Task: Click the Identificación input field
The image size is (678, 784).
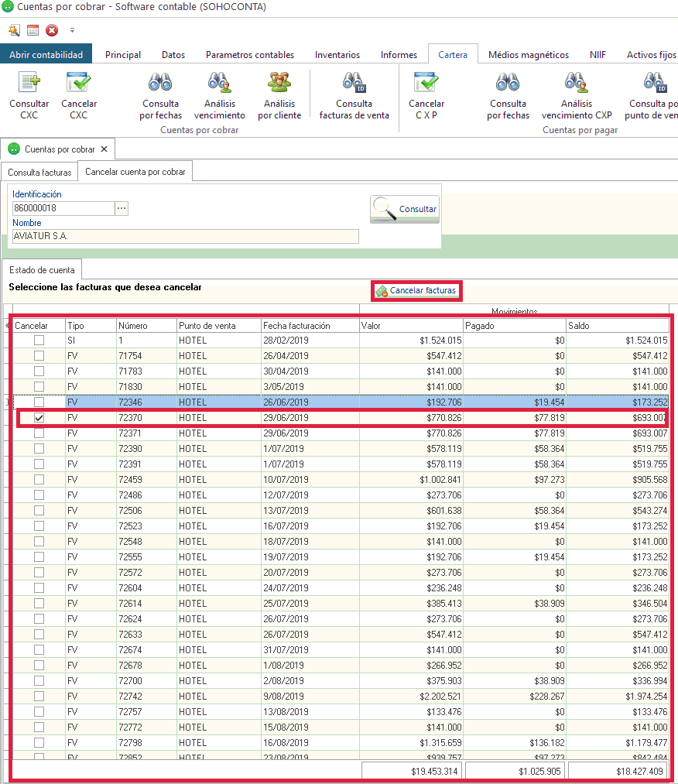Action: (63, 208)
